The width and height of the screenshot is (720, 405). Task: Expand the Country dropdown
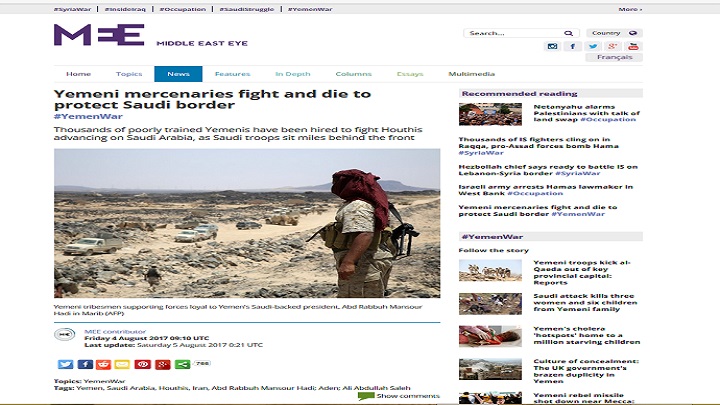coord(614,33)
